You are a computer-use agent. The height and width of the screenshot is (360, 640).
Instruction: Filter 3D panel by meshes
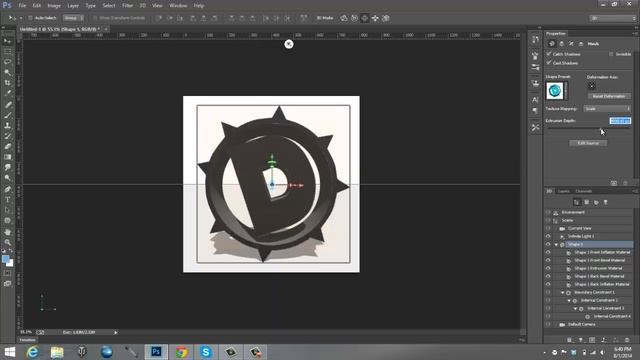click(x=587, y=202)
